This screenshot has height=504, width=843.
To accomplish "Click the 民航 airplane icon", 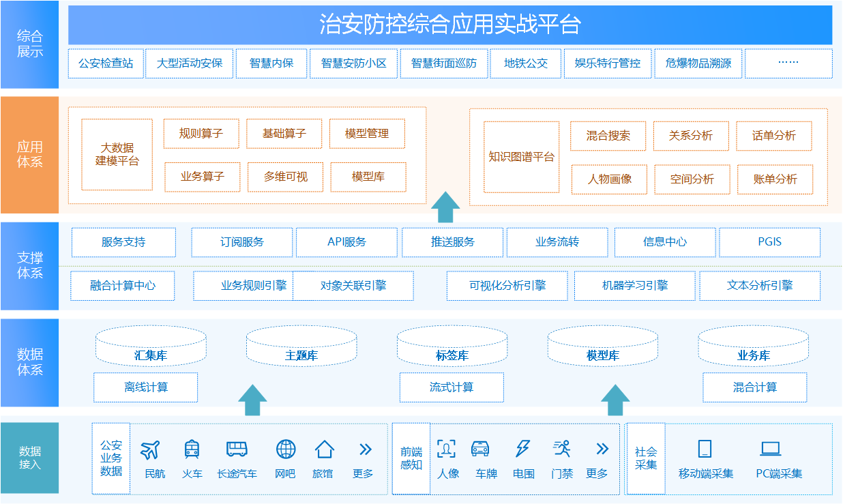I will point(150,449).
